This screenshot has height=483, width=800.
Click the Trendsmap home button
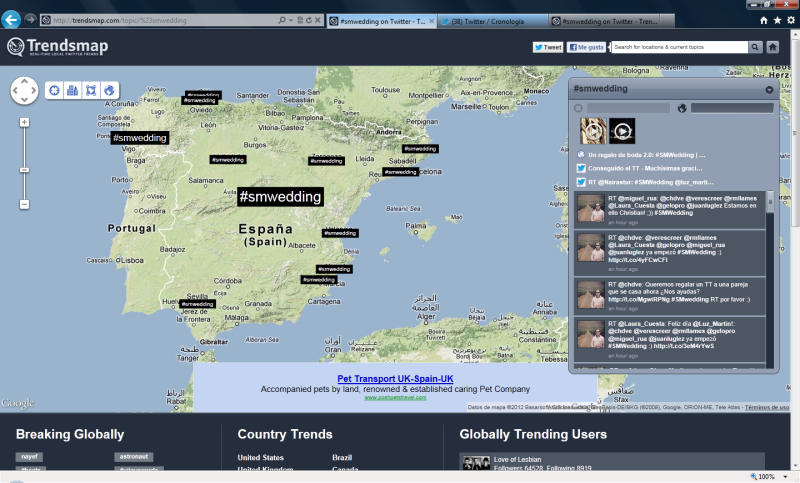coord(772,47)
